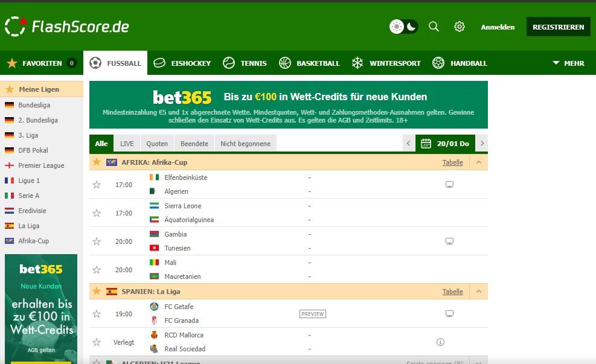This screenshot has height=364, width=596.
Task: Toggle favorite star for Afrika-Cup league
Action: tap(97, 162)
